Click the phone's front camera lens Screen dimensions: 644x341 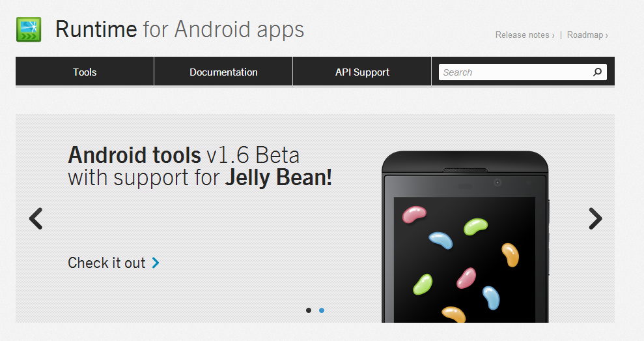coord(497,182)
